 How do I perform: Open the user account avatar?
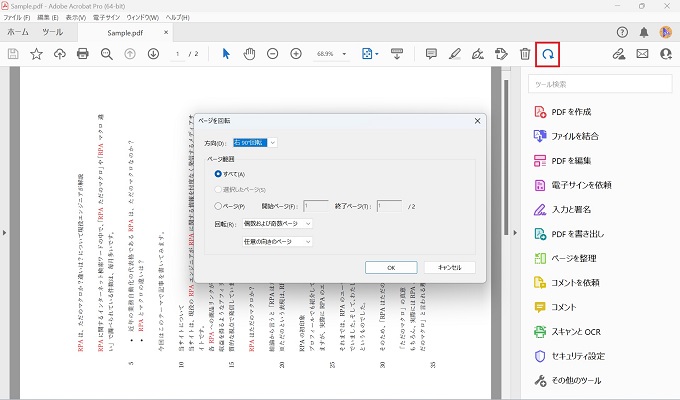pyautogui.click(x=666, y=32)
